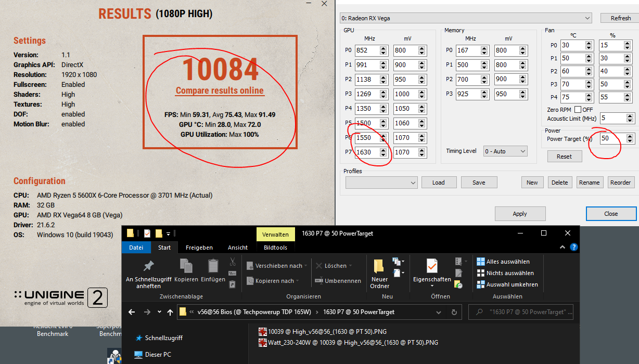Click the Neuer Ordner folder icon
Viewport: 639px width, 364px height.
[379, 266]
